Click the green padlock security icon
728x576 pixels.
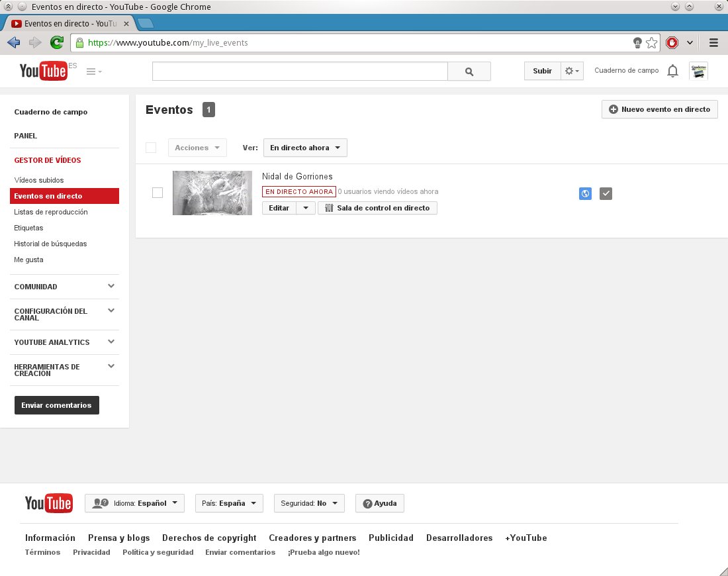tap(79, 43)
